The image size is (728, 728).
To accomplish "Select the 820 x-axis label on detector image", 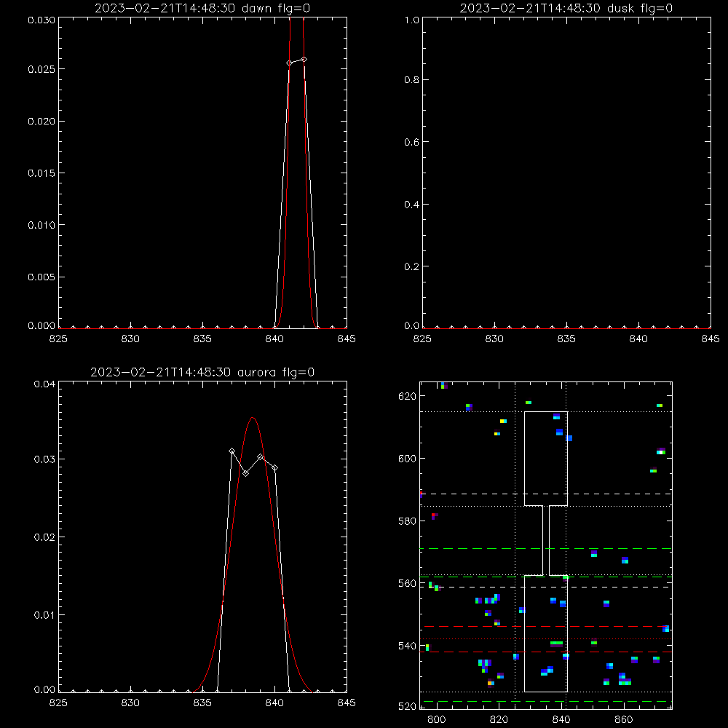I will point(499,720).
